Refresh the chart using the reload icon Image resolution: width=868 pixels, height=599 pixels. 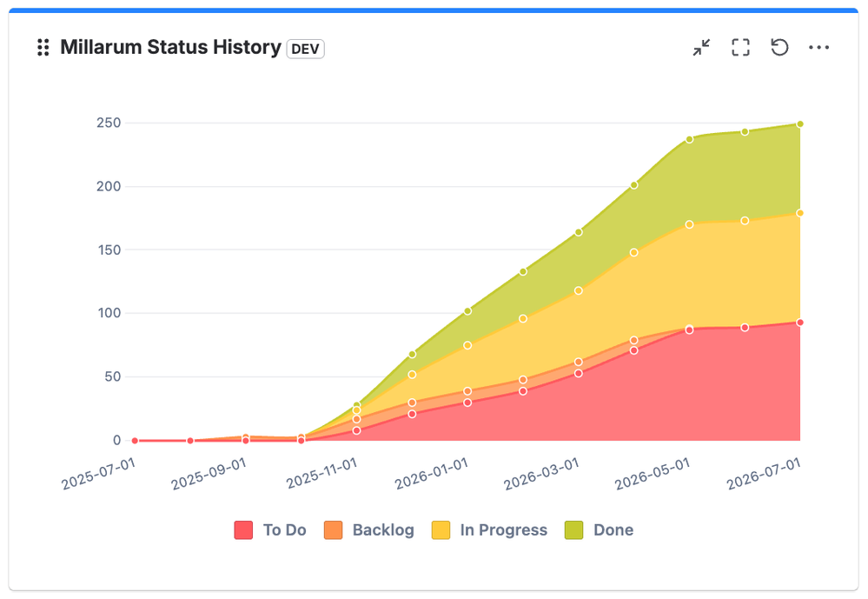click(x=779, y=48)
